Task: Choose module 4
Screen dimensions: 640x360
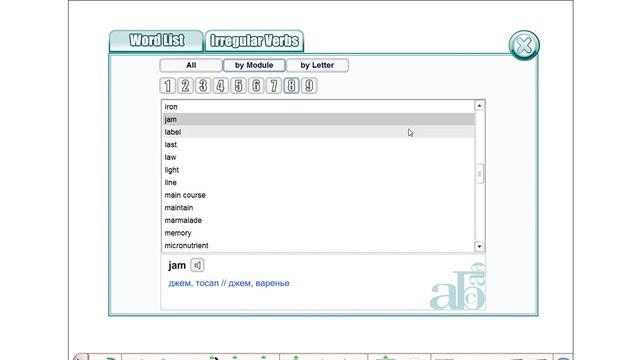Action: pos(220,86)
